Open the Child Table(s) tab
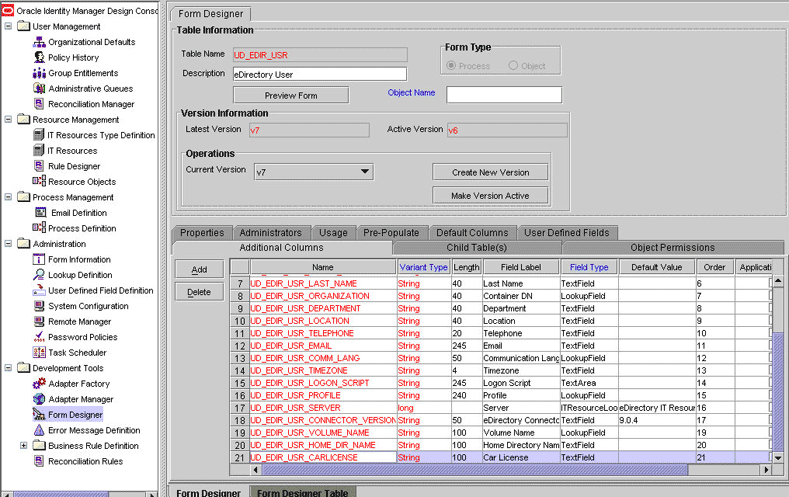The image size is (789, 497). click(477, 247)
